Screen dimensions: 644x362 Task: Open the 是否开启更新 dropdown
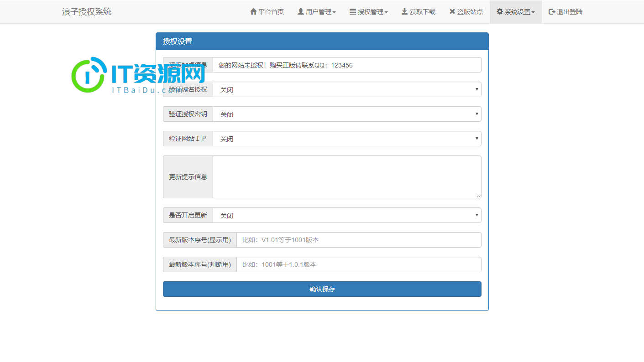click(x=347, y=215)
